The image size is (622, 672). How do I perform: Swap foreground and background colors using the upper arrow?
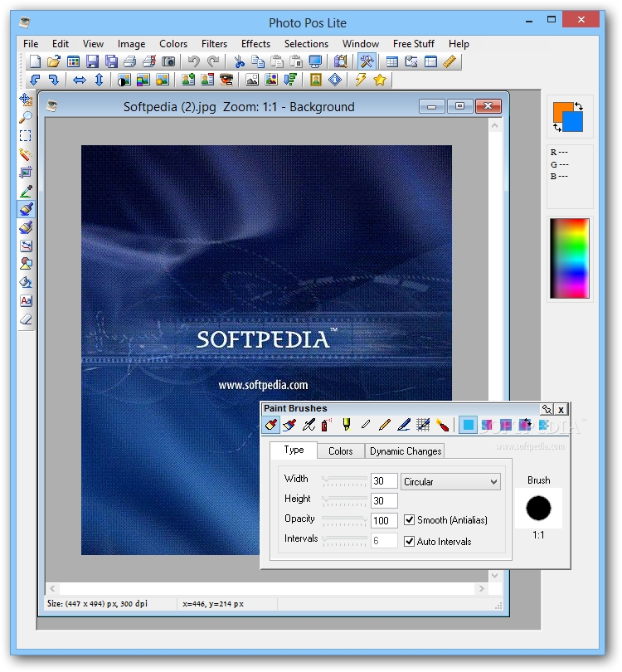578,105
